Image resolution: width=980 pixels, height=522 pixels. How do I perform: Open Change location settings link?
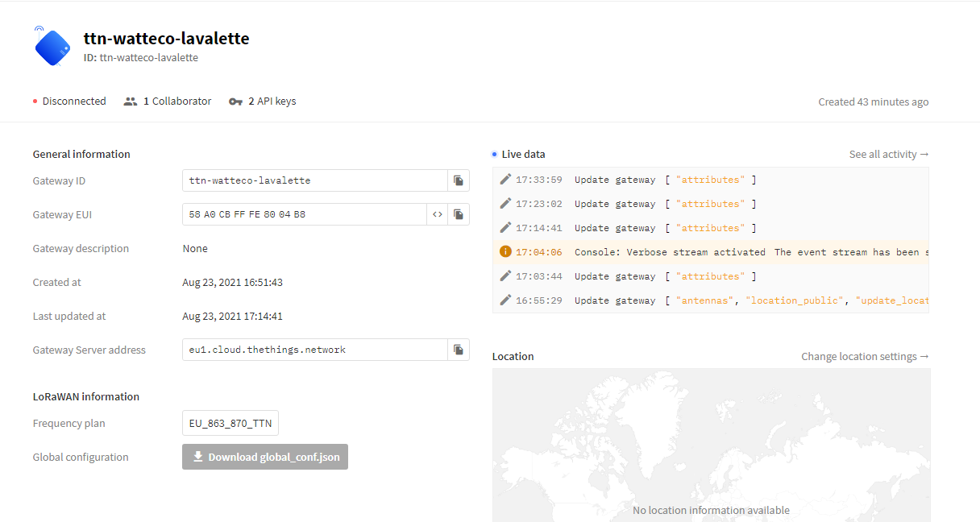865,356
